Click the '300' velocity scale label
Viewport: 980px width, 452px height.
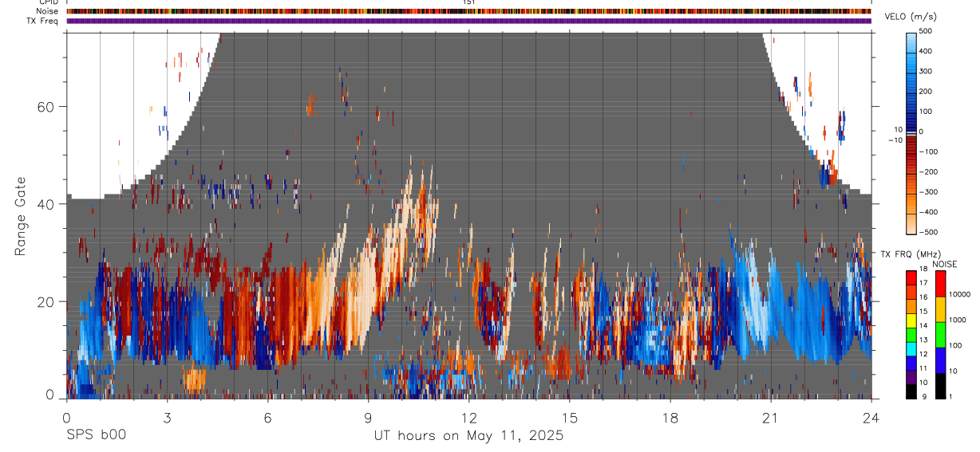tap(926, 71)
